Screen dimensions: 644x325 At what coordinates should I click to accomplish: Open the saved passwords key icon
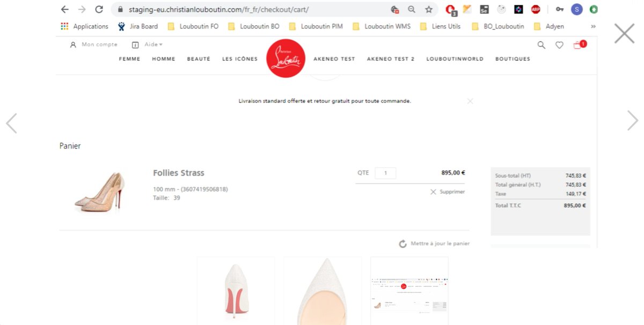(560, 9)
